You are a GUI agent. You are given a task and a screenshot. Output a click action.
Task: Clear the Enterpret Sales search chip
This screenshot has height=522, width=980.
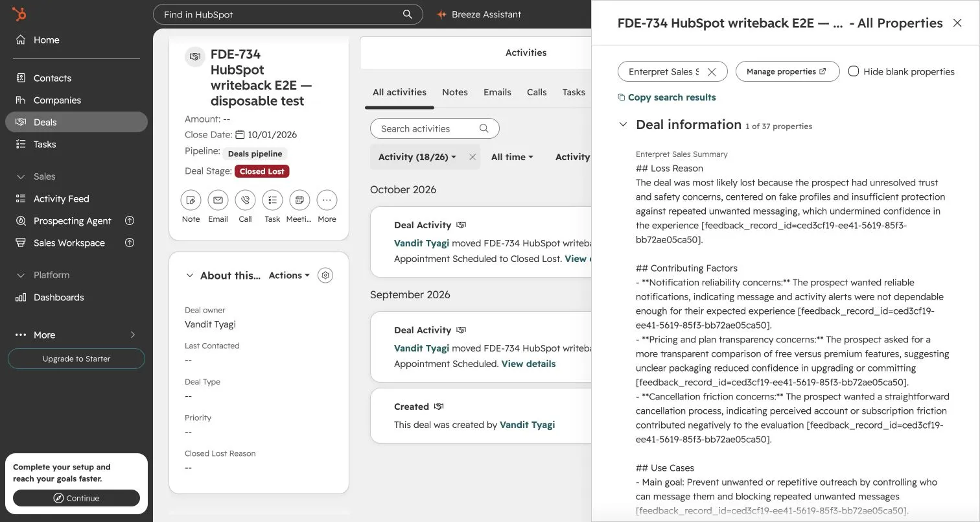pos(712,72)
